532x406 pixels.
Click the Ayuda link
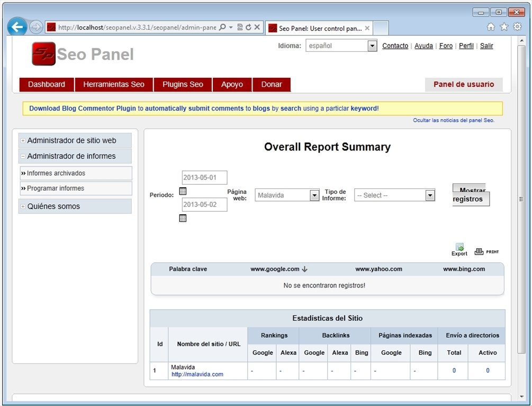coord(423,46)
